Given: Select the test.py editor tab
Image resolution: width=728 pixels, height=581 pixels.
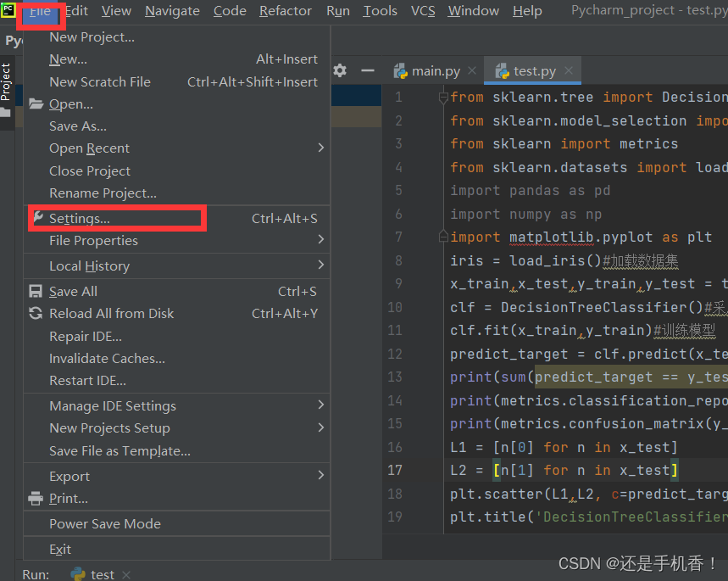Looking at the screenshot, I should tap(533, 70).
